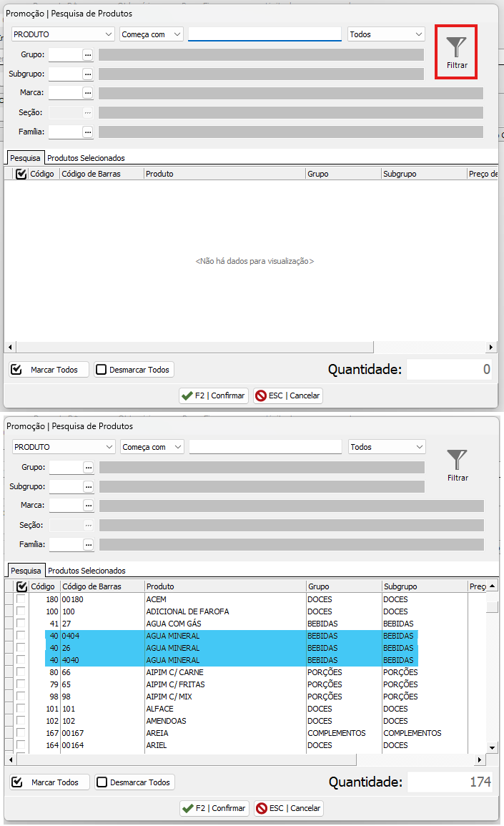
Task: Click vertical scrollbar down arrow of product list
Action: coord(492,747)
